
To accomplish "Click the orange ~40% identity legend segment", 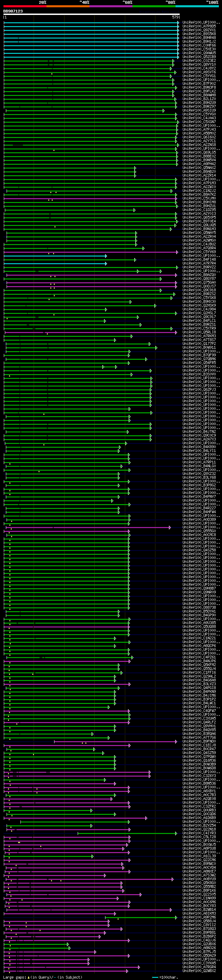I will click(68, 6).
